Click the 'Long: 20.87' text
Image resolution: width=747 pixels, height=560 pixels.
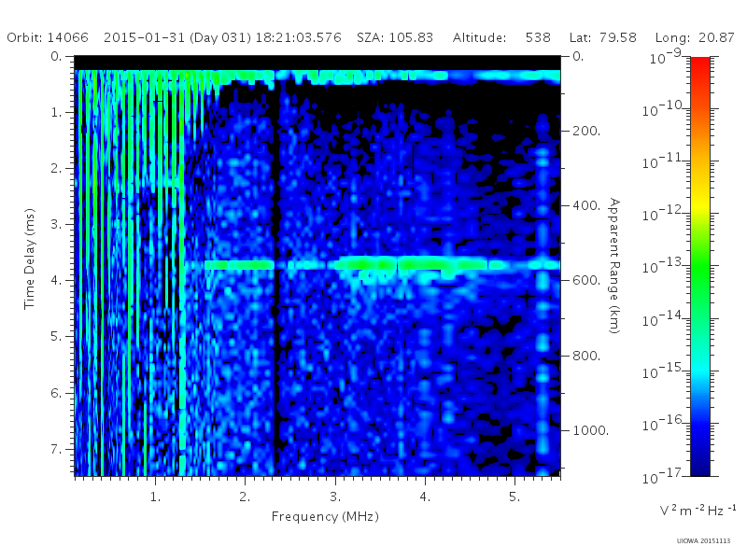[695, 37]
